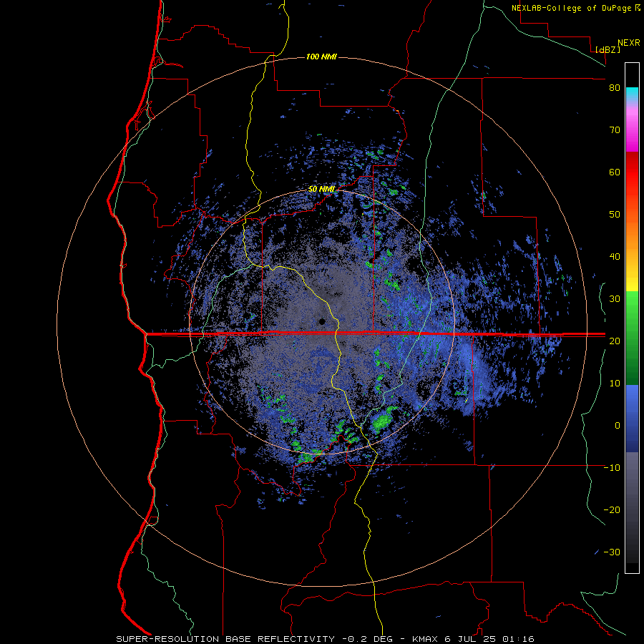Image resolution: width=644 pixels, height=644 pixels.
Task: Click the 60 value on the dBZ scale
Action: click(x=615, y=172)
